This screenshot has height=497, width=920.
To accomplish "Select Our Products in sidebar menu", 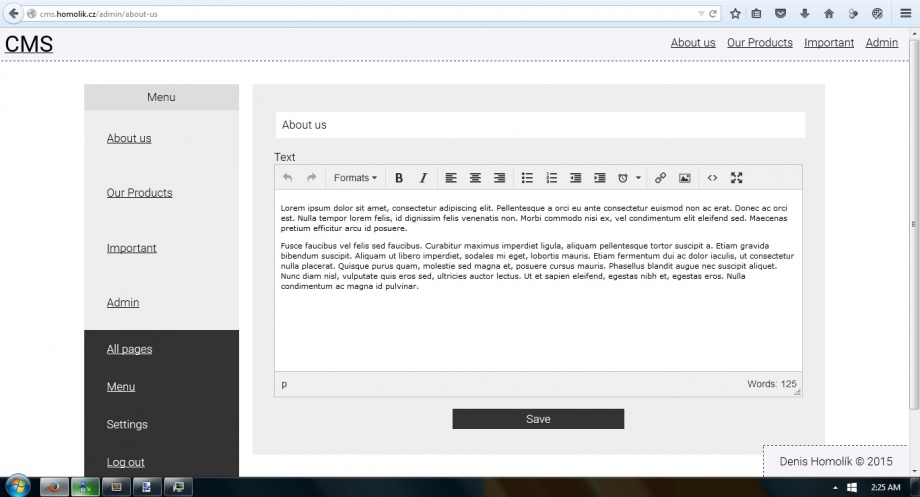I will [140, 193].
